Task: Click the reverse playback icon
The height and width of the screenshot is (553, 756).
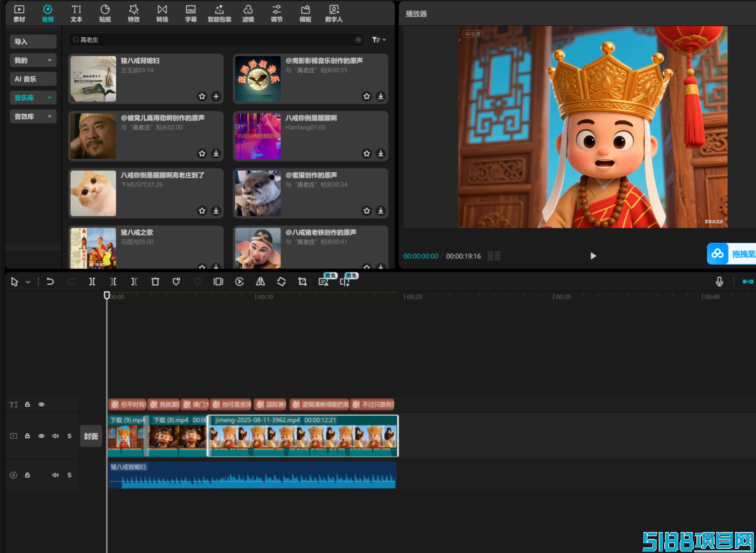Action: click(x=239, y=281)
